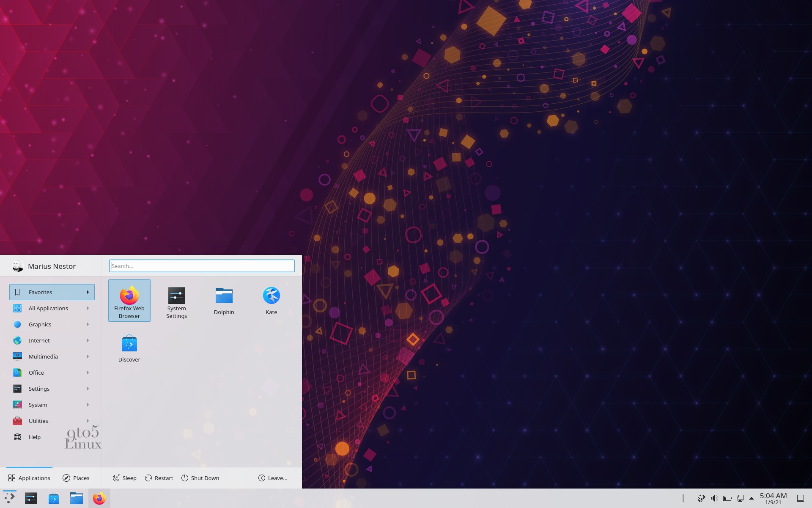This screenshot has height=508, width=812.
Task: Click the Shut Down button
Action: coord(200,478)
